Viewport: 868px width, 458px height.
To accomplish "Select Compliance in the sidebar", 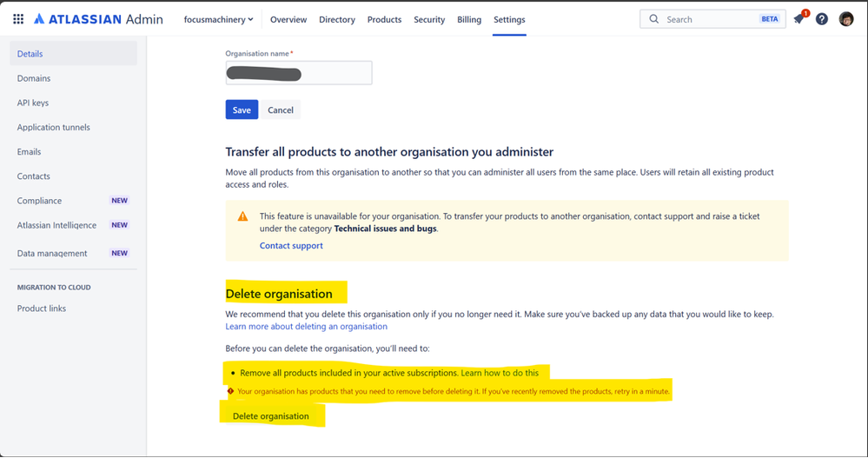I will (74, 201).
